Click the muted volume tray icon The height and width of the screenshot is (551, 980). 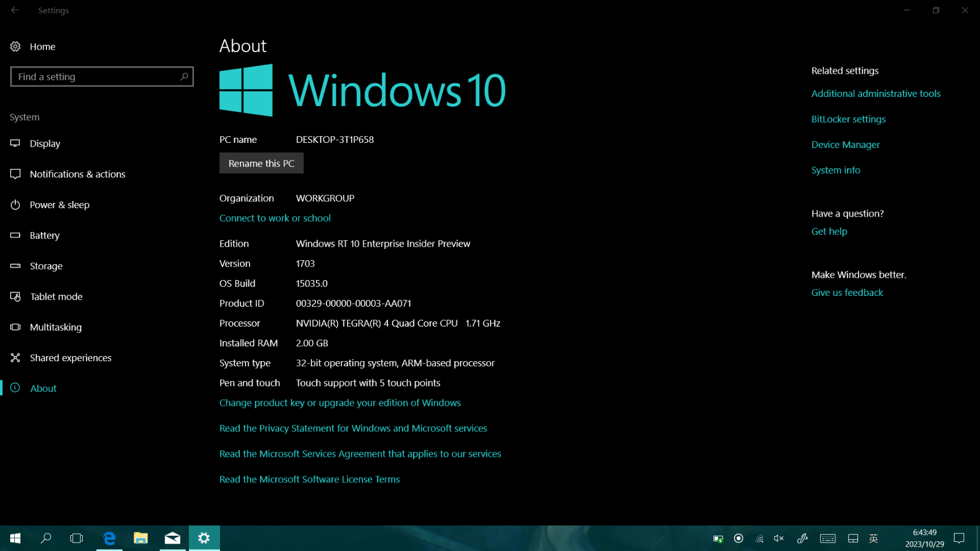(779, 539)
